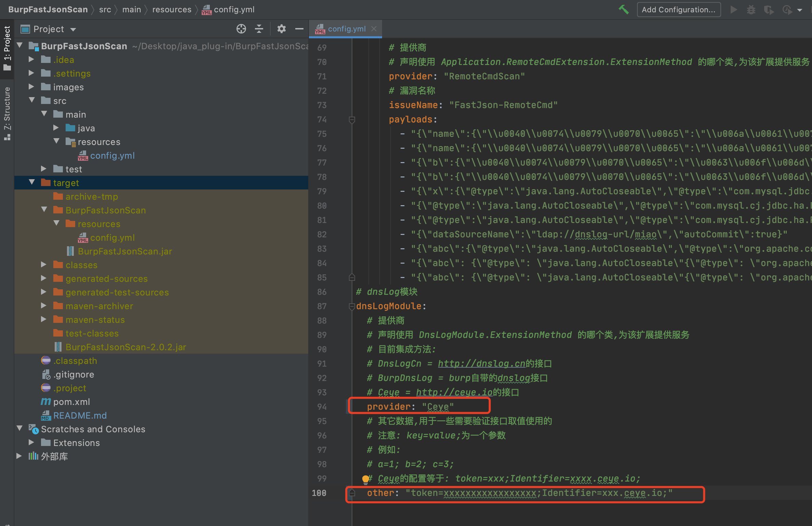Image resolution: width=812 pixels, height=526 pixels.
Task: Click the green hammer Build icon
Action: [624, 10]
